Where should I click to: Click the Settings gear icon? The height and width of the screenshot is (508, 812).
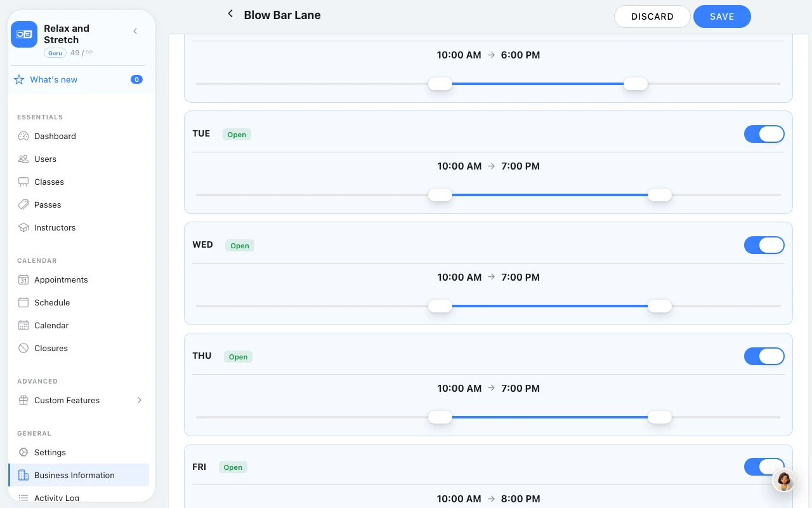click(x=23, y=452)
